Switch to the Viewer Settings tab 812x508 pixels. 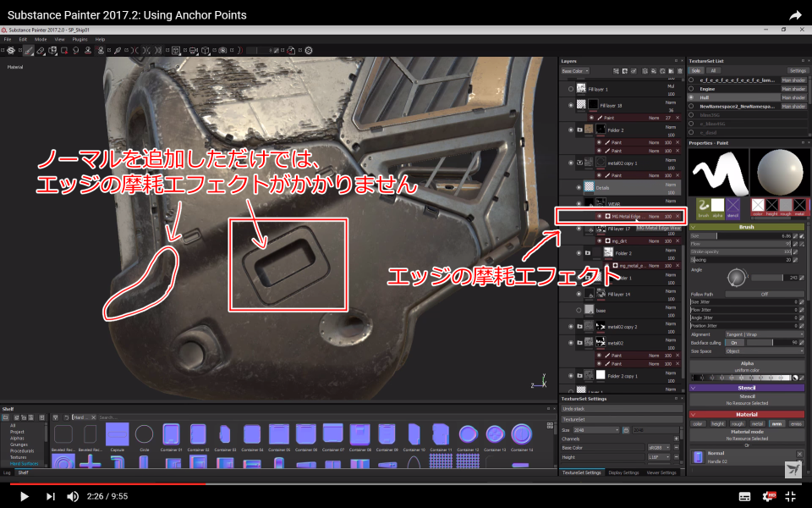click(661, 472)
